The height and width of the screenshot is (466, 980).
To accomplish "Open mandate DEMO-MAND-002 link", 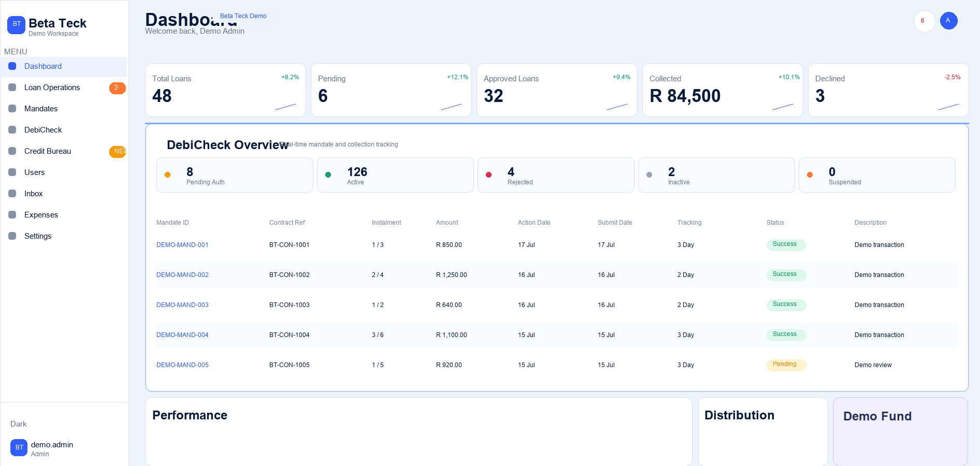I will click(x=182, y=275).
